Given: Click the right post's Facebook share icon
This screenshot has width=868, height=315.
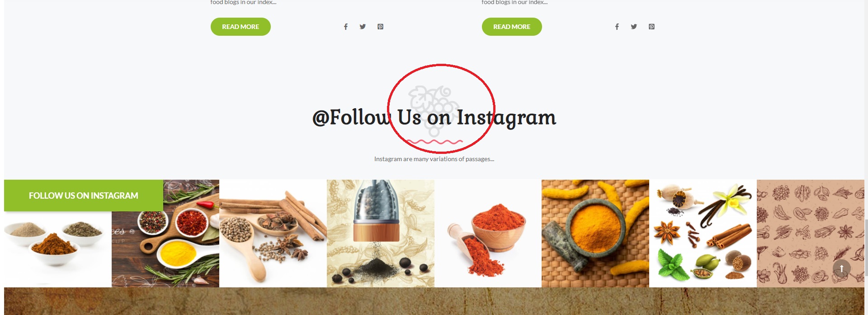Looking at the screenshot, I should click(x=617, y=27).
